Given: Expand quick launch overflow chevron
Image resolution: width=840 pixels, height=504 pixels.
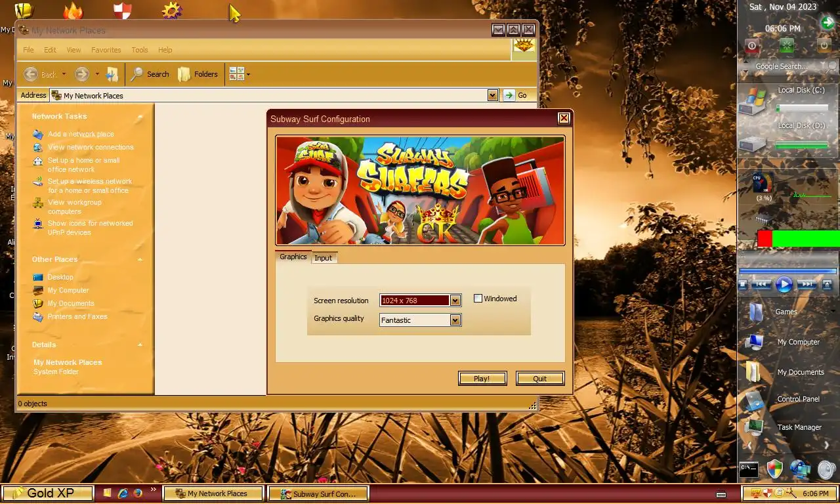Looking at the screenshot, I should click(154, 490).
